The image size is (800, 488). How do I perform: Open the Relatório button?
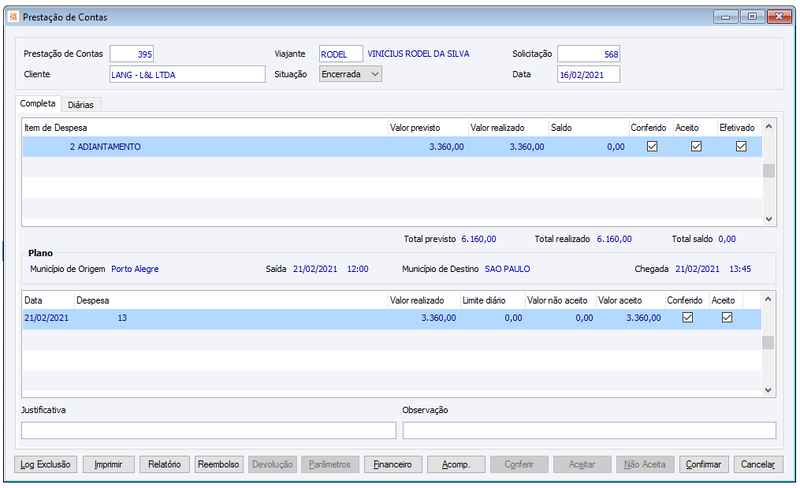tap(164, 465)
